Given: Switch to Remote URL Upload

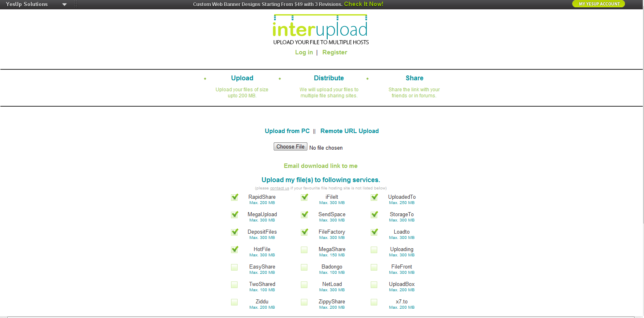Looking at the screenshot, I should point(350,131).
